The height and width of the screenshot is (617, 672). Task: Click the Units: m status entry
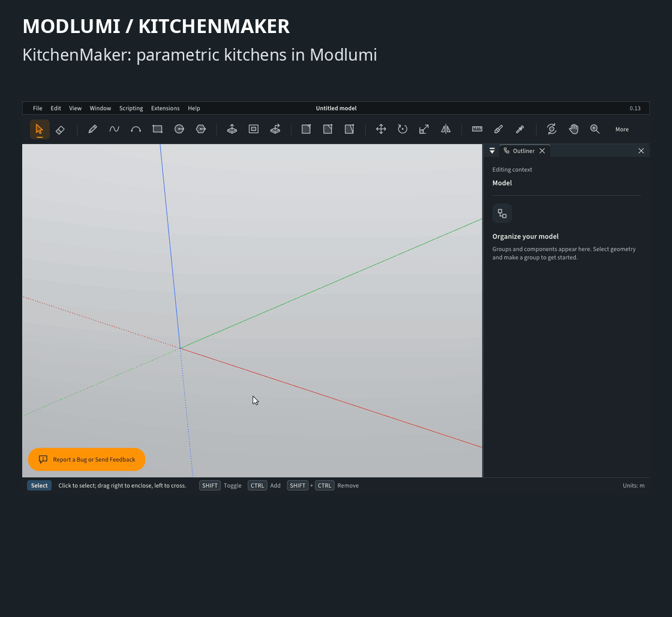[634, 486]
